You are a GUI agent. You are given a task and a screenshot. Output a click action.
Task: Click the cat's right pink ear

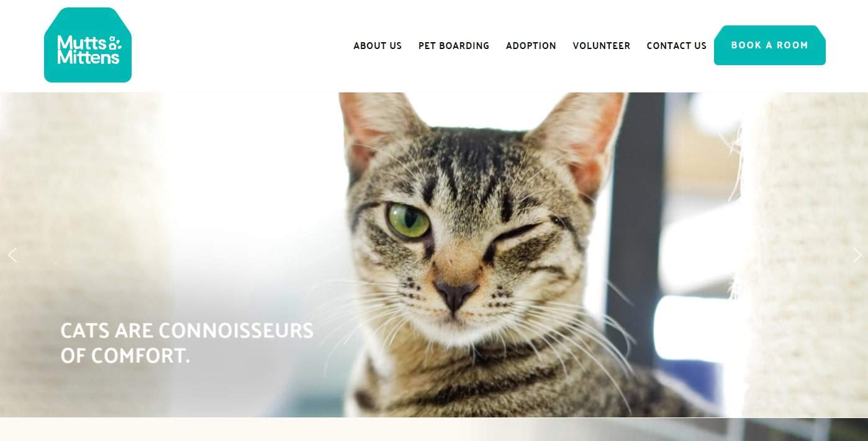tap(584, 136)
